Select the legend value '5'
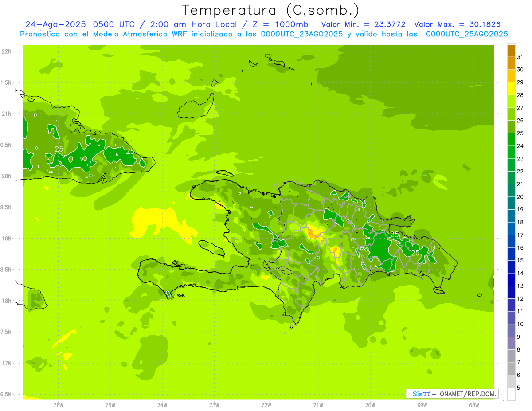 (x=519, y=388)
